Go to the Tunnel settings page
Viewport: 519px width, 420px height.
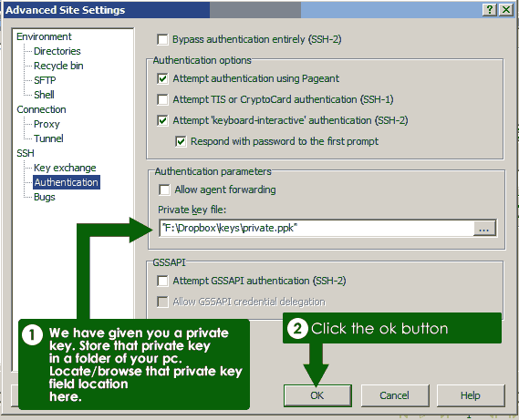pos(48,138)
